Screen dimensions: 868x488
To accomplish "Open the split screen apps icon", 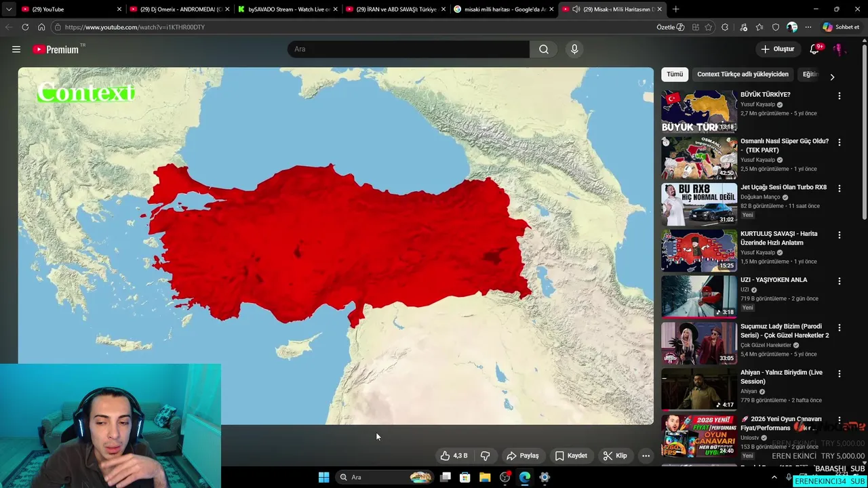I will tap(696, 27).
